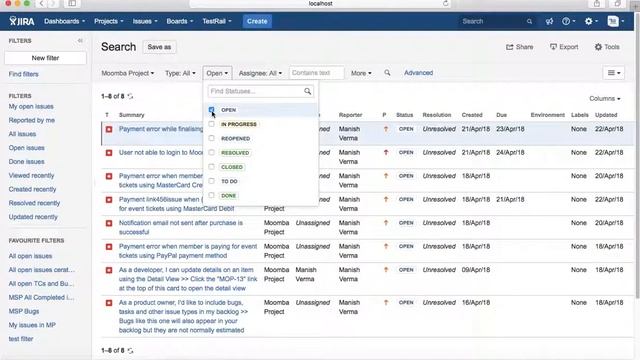Open the More criteria dropdown
The height and width of the screenshot is (360, 640).
(361, 73)
